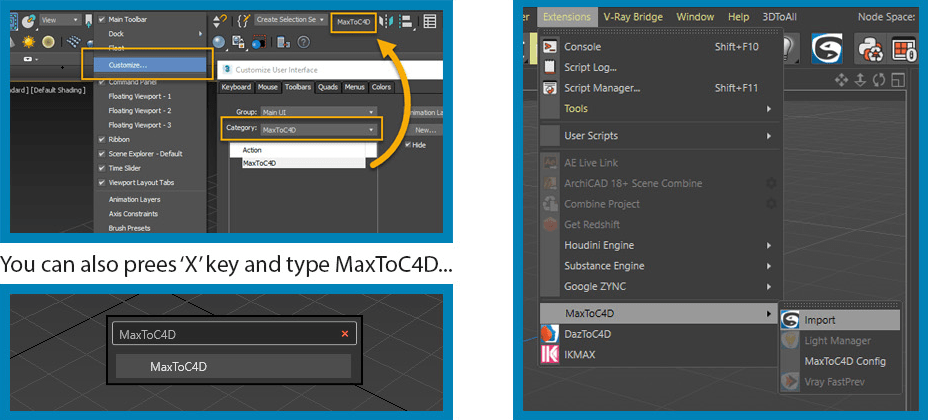Click the render setup teapot icon with lock

coord(239,42)
